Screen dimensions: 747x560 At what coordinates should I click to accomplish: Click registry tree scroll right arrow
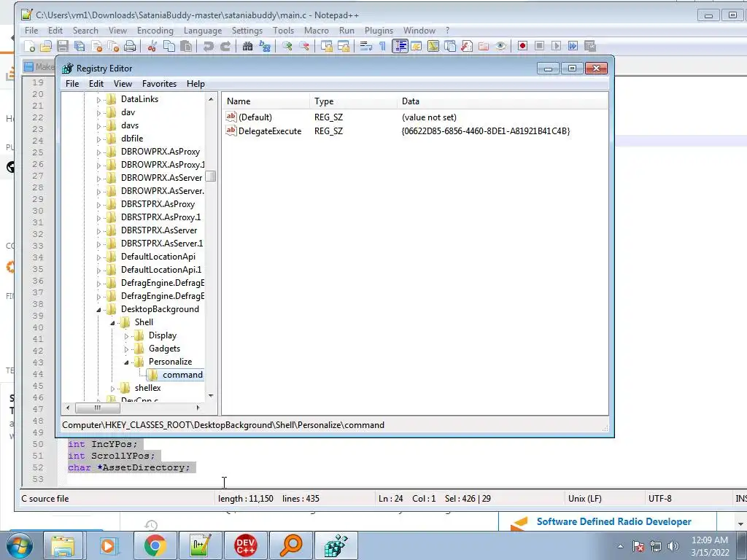(198, 408)
